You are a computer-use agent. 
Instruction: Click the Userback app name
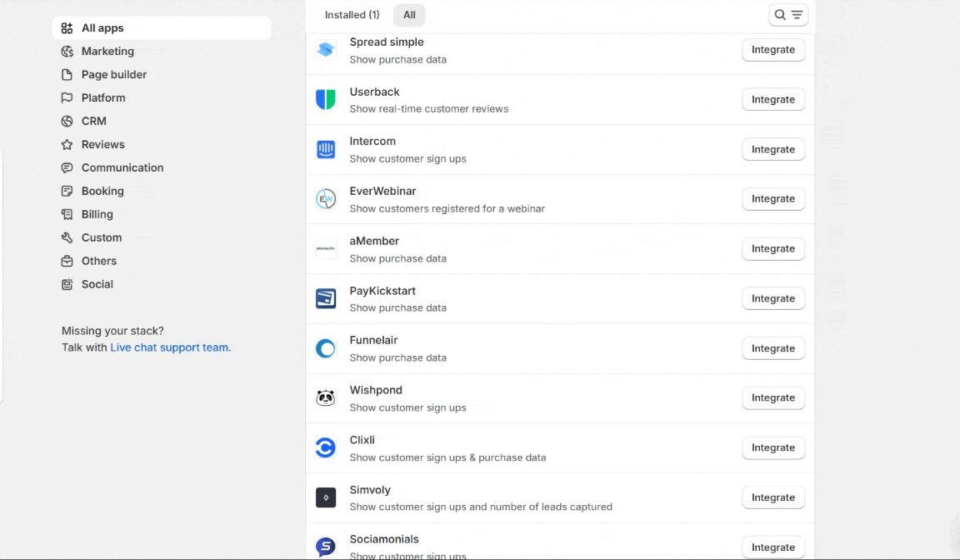tap(374, 92)
